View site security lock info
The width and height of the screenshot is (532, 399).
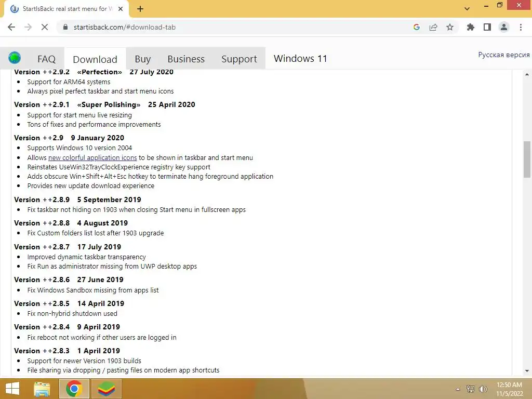[x=65, y=27]
